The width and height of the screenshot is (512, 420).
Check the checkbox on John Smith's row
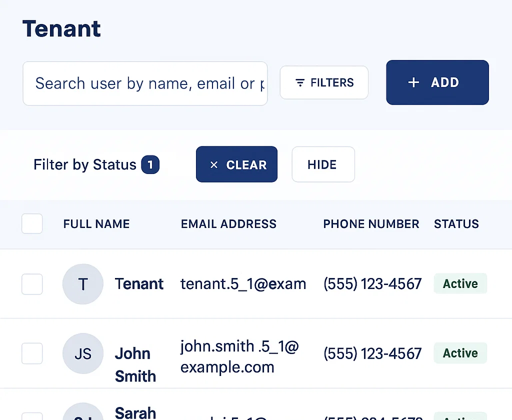(x=31, y=353)
